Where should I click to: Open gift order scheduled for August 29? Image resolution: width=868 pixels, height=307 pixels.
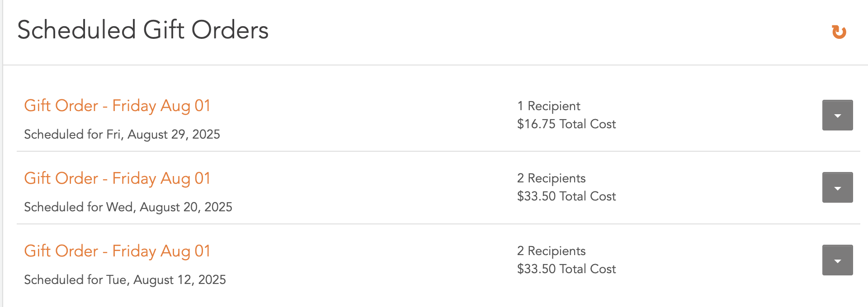coord(117,106)
